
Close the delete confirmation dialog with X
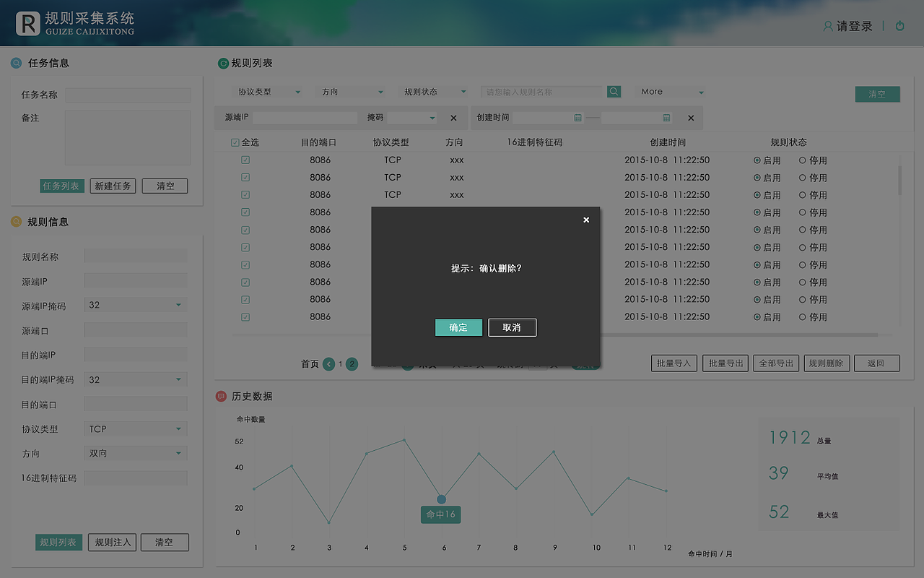coord(586,220)
